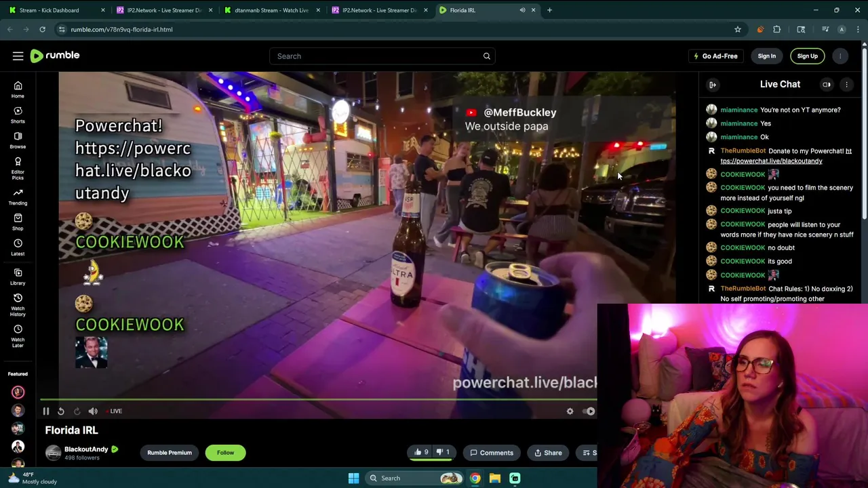This screenshot has width=868, height=488.
Task: Open Library in the sidebar
Action: (18, 277)
